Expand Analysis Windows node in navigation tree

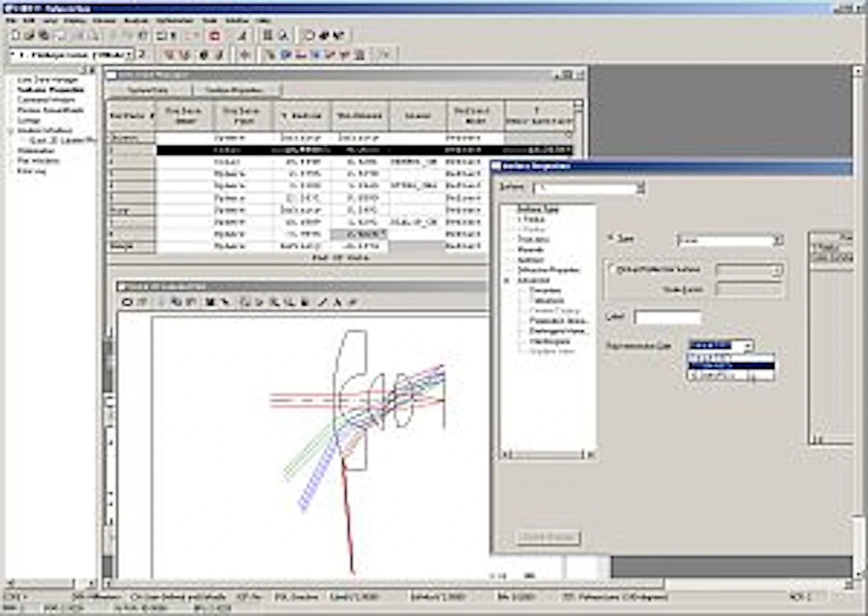pos(10,131)
